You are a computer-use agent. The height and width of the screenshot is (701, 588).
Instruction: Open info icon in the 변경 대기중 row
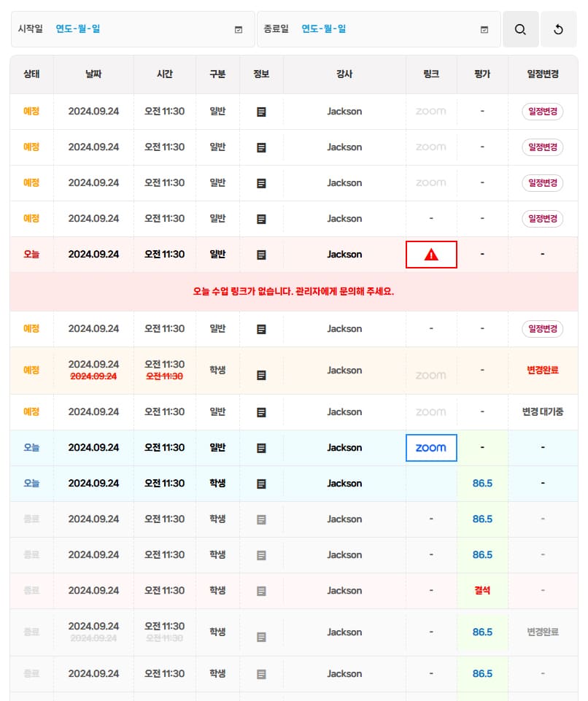point(261,412)
